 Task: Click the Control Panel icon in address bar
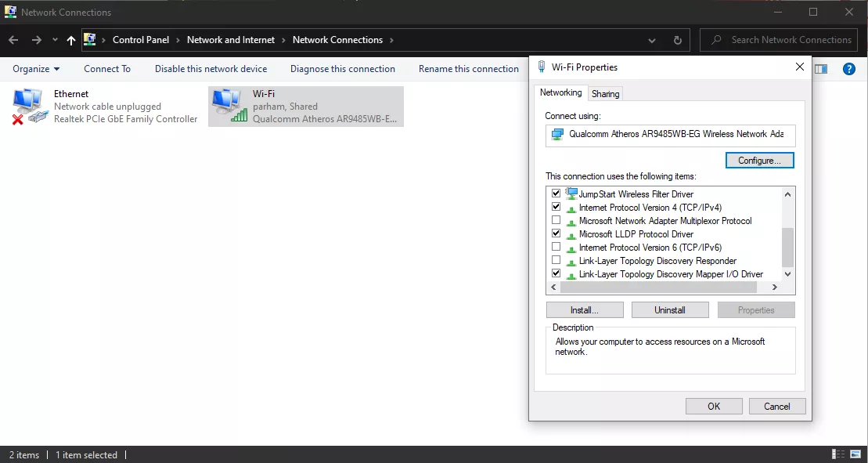(x=90, y=39)
